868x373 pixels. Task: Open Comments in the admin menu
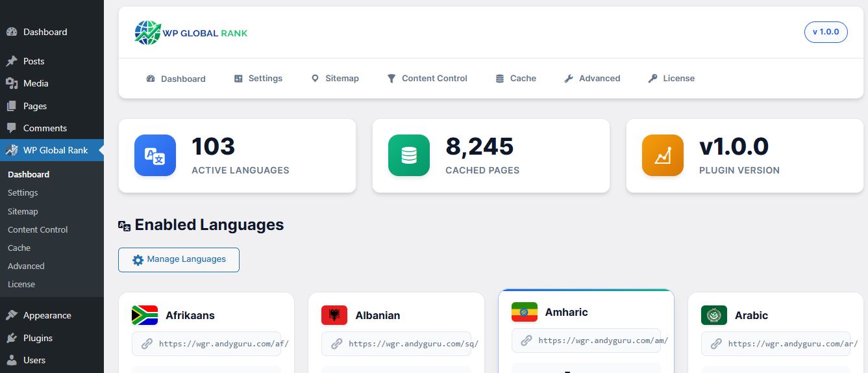(52, 128)
